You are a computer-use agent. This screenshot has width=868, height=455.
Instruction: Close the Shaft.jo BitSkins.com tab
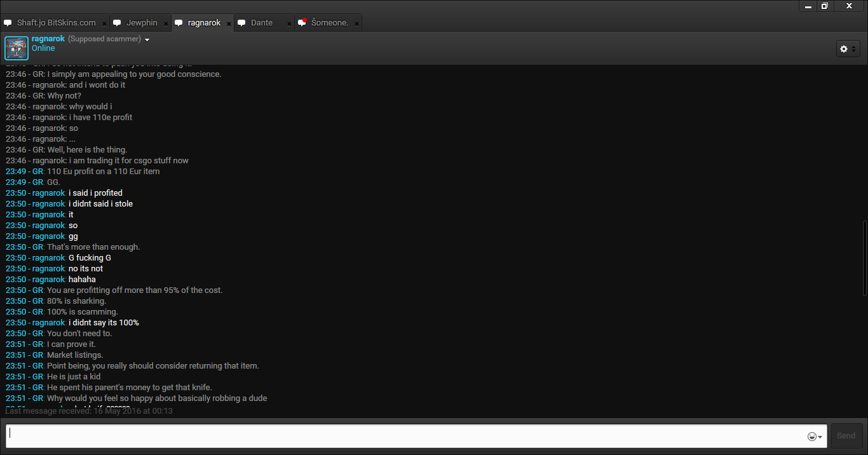click(x=104, y=24)
